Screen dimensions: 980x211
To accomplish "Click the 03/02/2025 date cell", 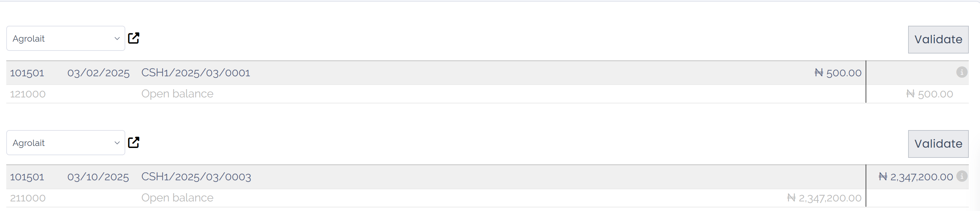I will click(x=98, y=73).
